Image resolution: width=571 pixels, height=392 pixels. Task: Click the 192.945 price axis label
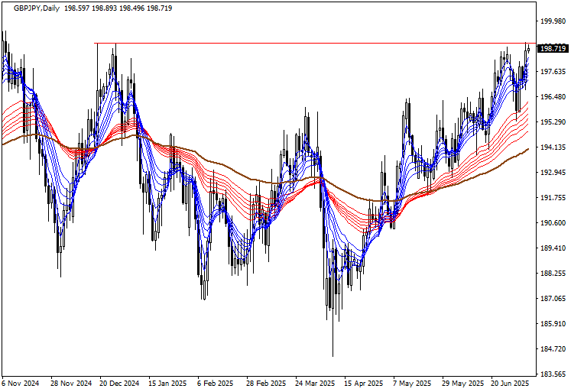(553, 173)
